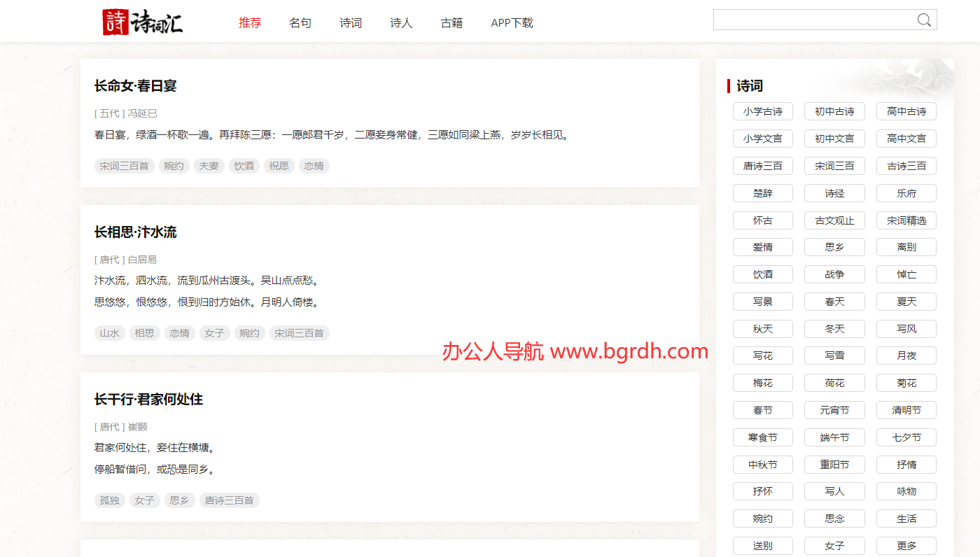The width and height of the screenshot is (980, 557).
Task: Open the poem 长干行·君家何处住
Action: (x=148, y=400)
